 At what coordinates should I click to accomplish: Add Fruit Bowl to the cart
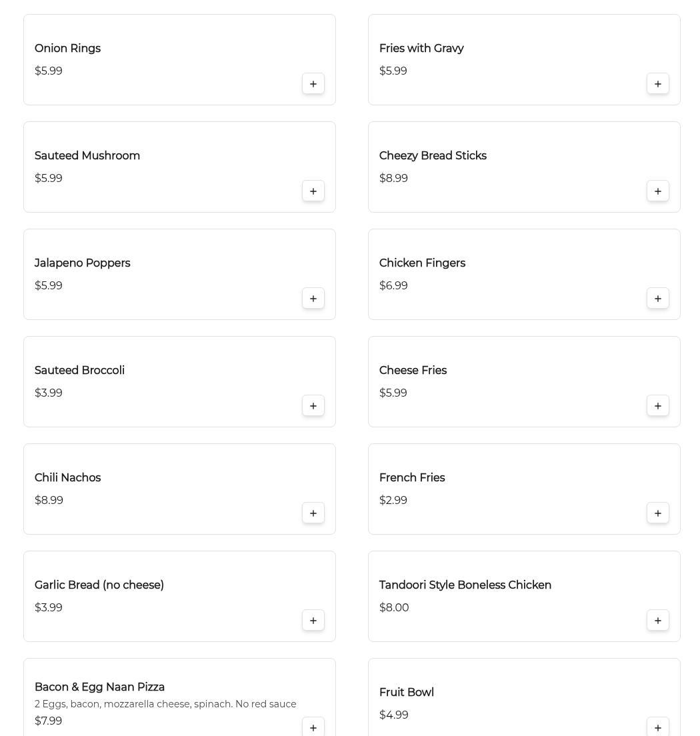click(658, 727)
